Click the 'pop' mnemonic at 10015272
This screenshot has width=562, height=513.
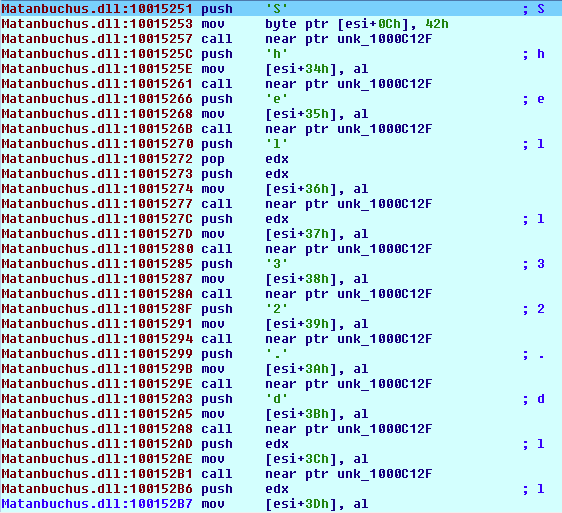(x=213, y=159)
